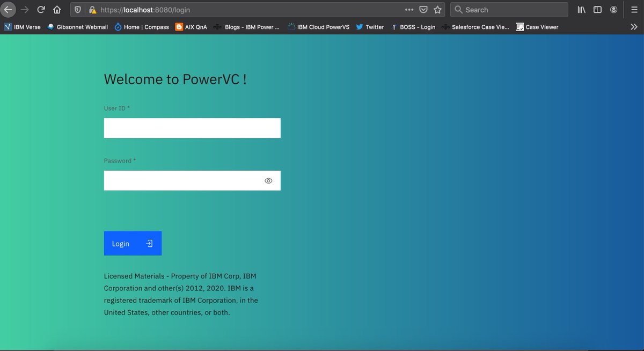The image size is (644, 351).
Task: Open the Firefox account icon
Action: [613, 10]
